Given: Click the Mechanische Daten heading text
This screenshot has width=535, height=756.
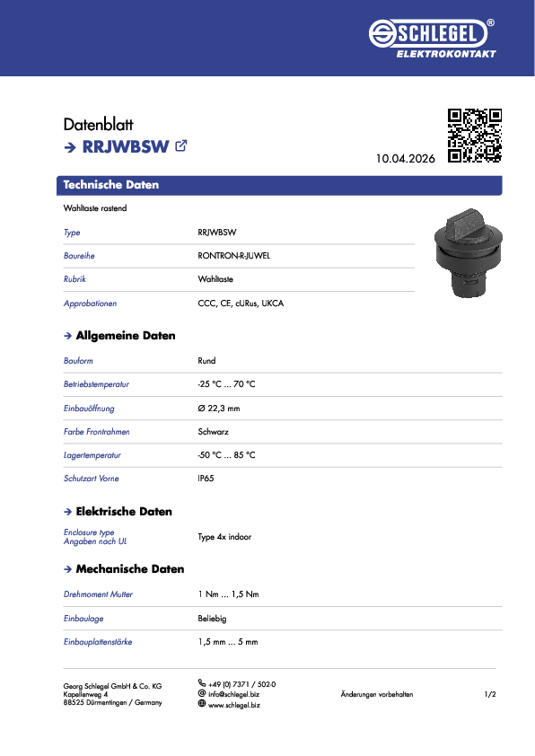Looking at the screenshot, I should click(x=130, y=569).
